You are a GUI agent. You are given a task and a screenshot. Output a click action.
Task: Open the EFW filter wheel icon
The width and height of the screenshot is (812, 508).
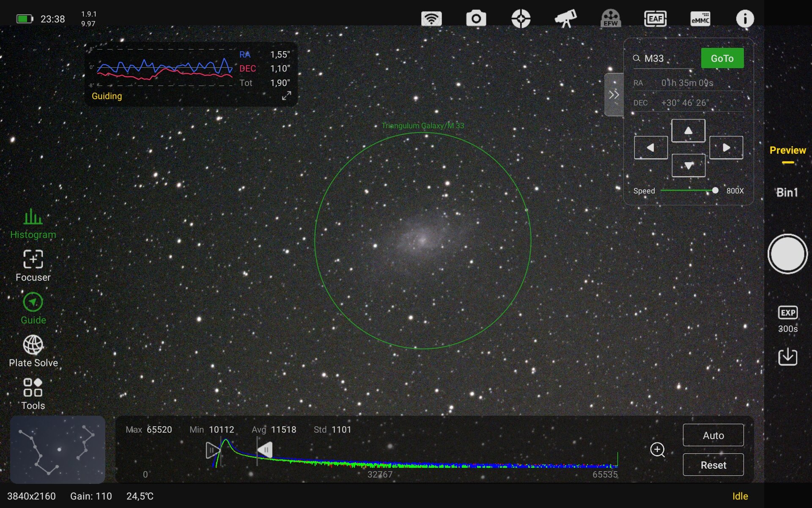click(x=610, y=19)
